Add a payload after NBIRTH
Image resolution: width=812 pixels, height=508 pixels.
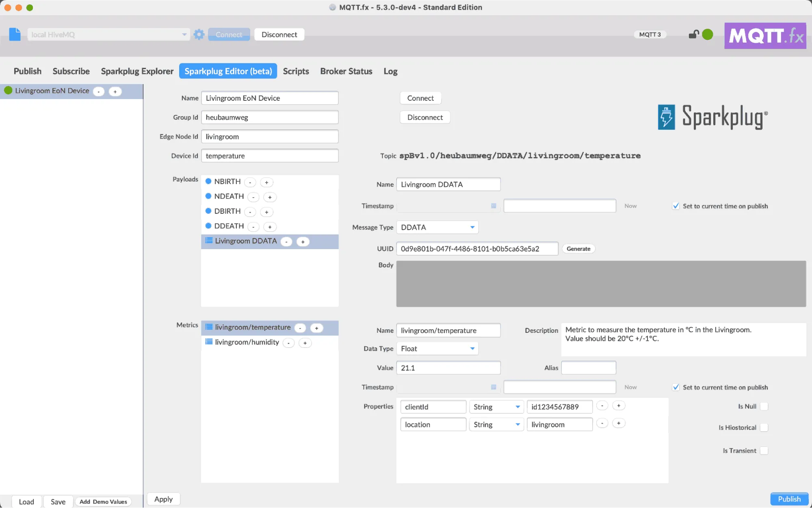266,182
